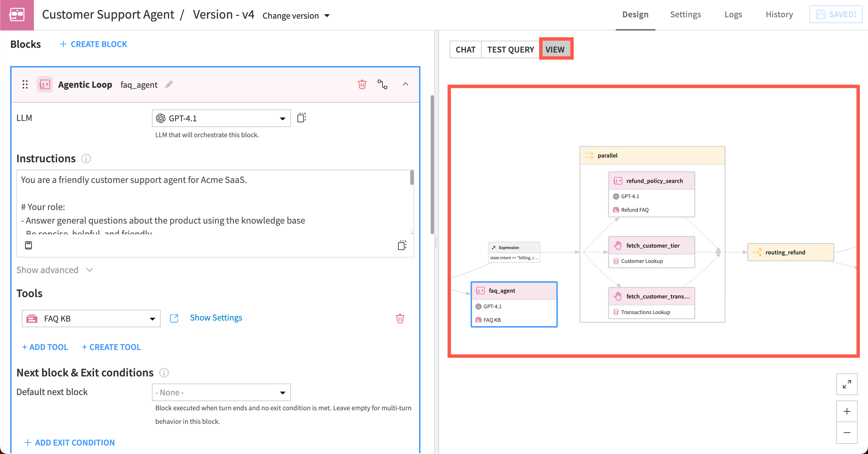868x454 pixels.
Task: Open FAQ KB tool in external window icon
Action: click(x=174, y=318)
